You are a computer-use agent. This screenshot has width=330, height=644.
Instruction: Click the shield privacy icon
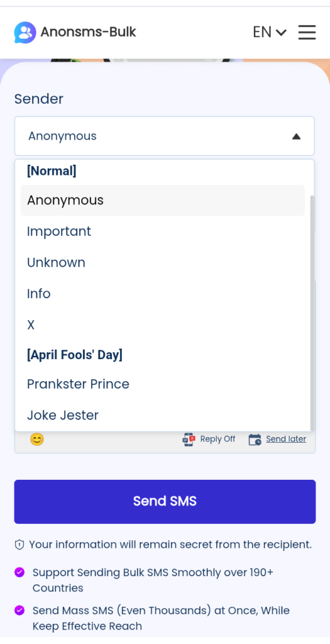click(x=19, y=545)
